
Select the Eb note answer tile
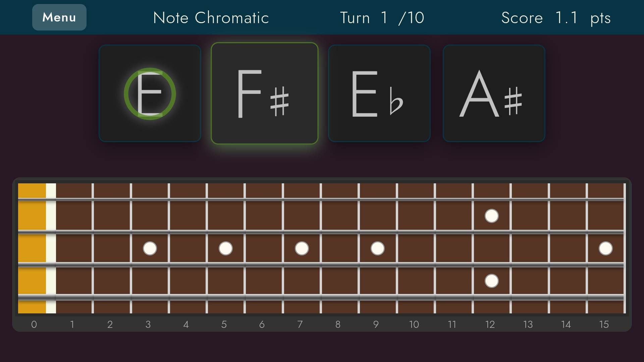coord(379,93)
